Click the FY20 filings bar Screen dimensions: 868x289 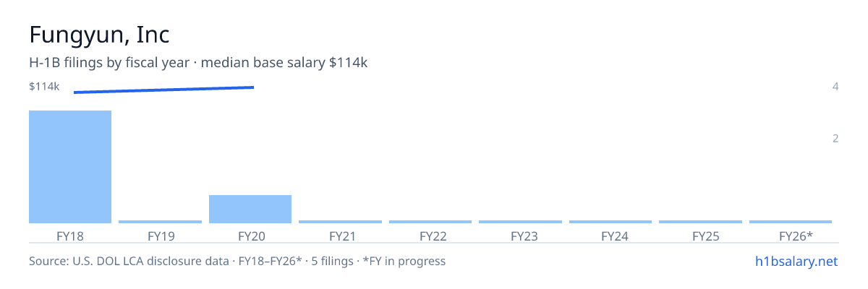tap(250, 209)
